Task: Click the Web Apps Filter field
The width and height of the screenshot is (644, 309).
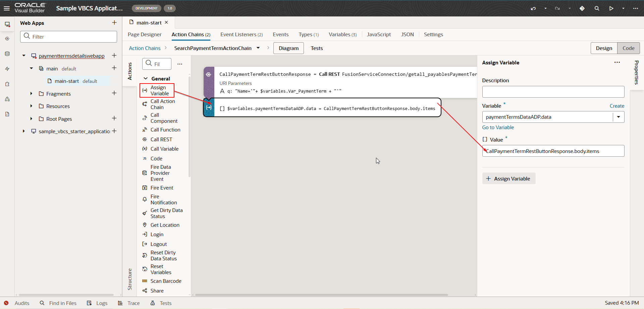Action: (x=68, y=37)
